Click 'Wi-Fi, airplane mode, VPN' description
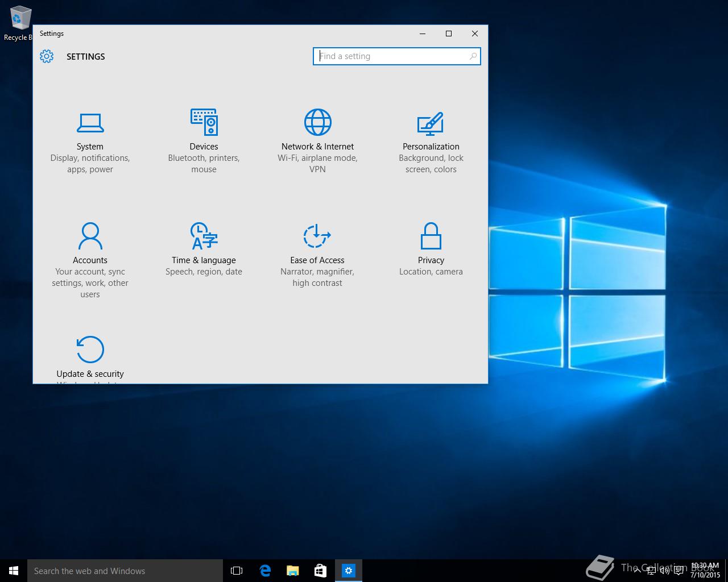Viewport: 728px width, 582px height. (317, 164)
